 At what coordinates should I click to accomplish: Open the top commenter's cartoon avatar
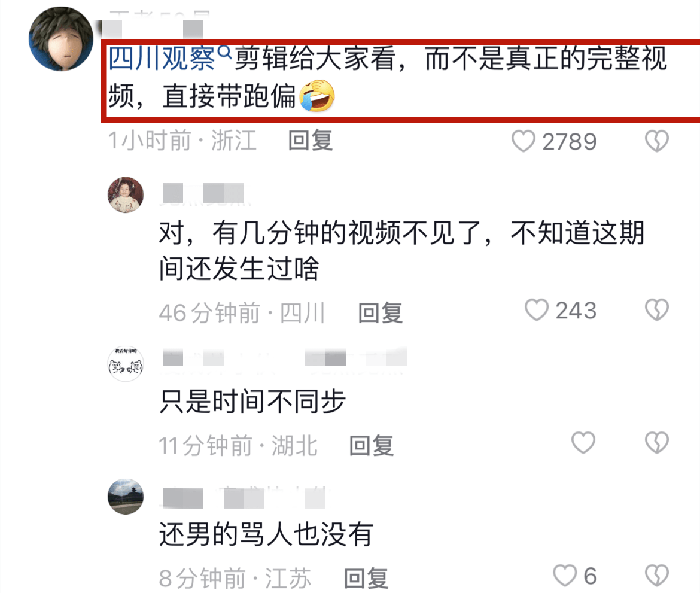[61, 38]
